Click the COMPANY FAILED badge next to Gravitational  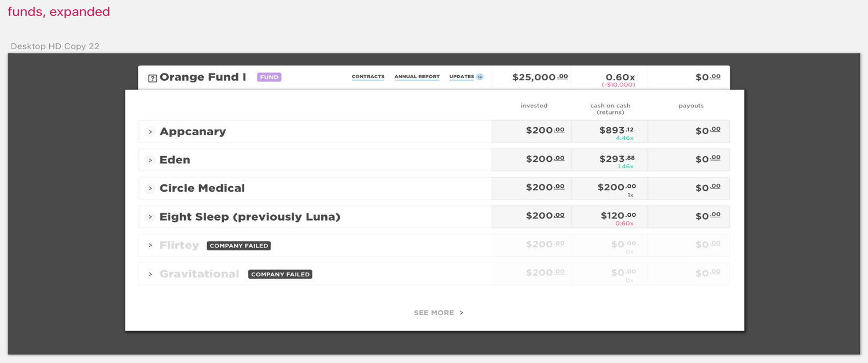[x=280, y=274]
